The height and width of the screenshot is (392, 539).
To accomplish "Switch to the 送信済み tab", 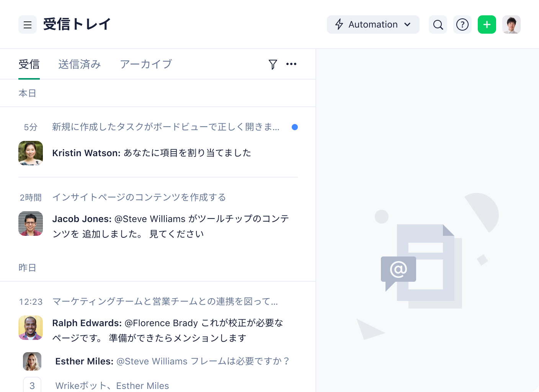I will click(80, 64).
